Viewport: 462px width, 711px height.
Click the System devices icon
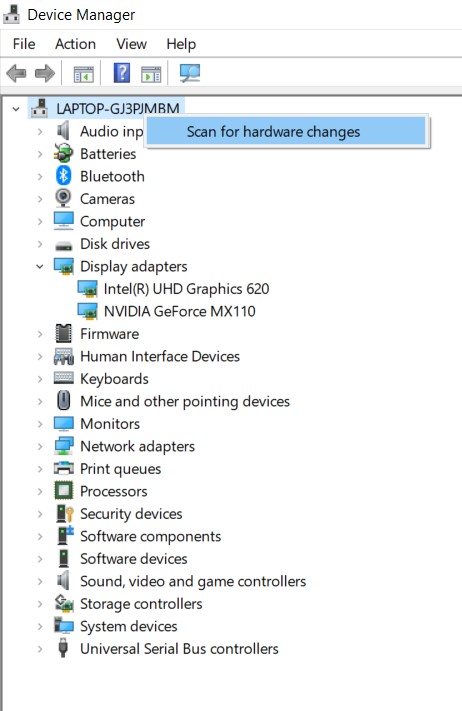click(x=63, y=625)
